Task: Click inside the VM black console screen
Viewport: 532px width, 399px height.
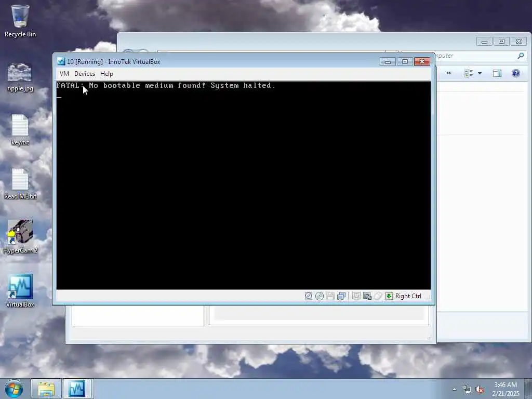Action: click(x=244, y=185)
